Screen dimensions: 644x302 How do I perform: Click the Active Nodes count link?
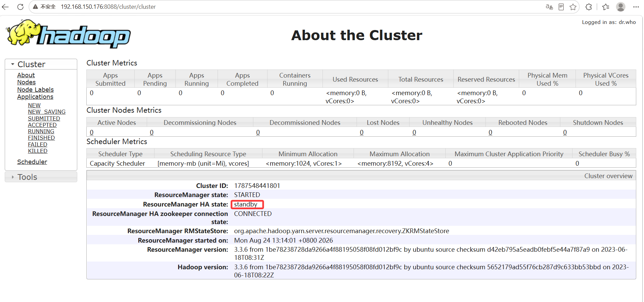pyautogui.click(x=92, y=132)
